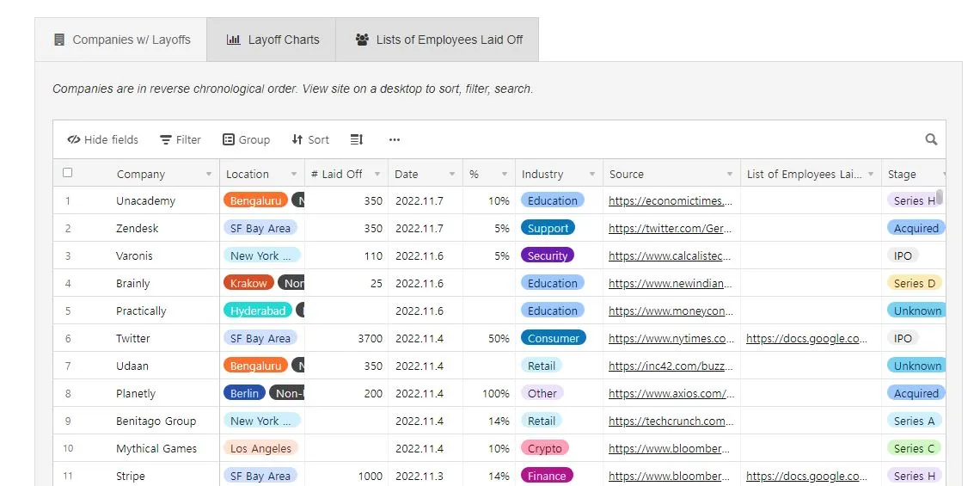Image resolution: width=980 pixels, height=486 pixels.
Task: Click Support tag in Zendesk row
Action: tap(548, 228)
